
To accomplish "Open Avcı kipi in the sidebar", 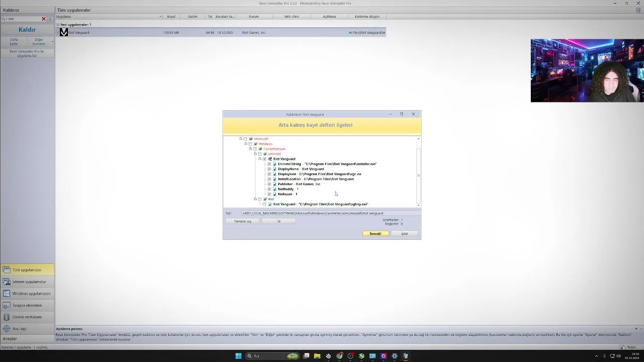I will 27,329.
